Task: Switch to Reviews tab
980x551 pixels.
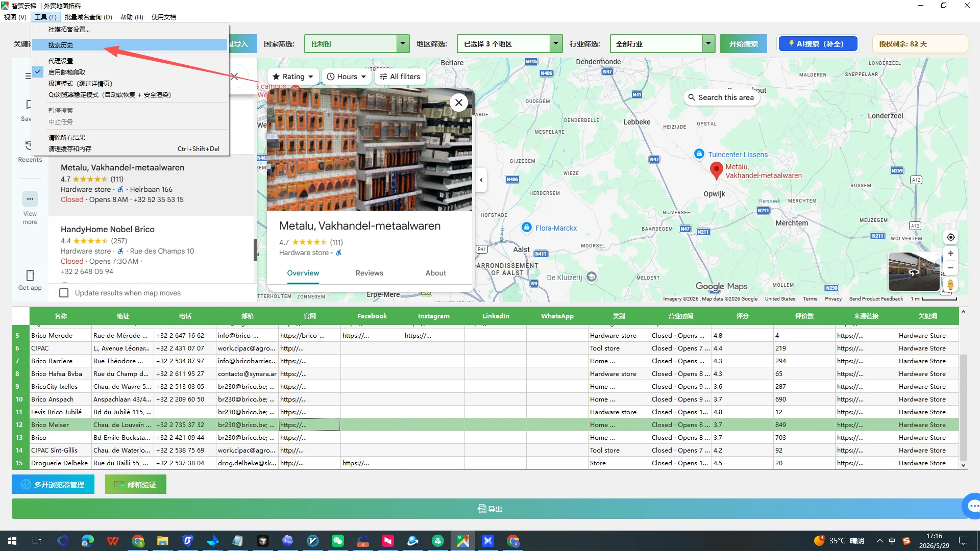Action: 369,273
